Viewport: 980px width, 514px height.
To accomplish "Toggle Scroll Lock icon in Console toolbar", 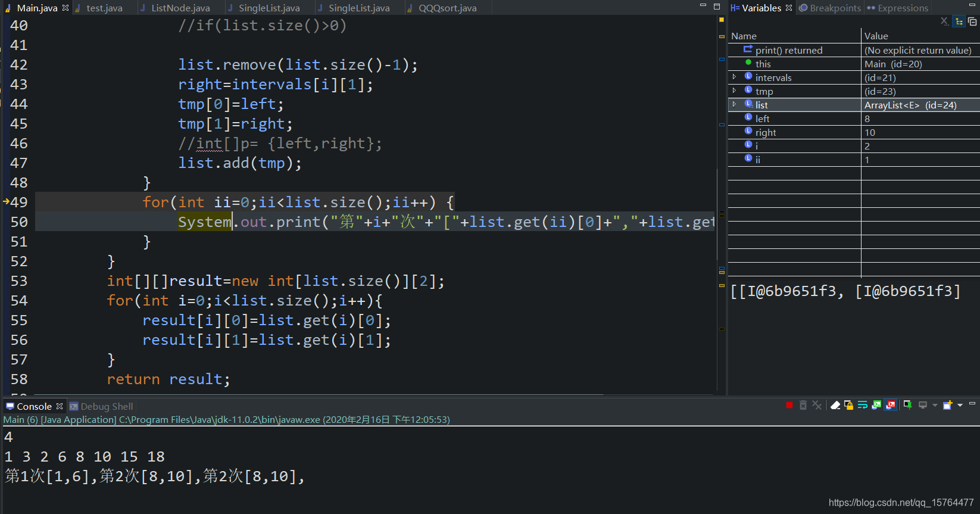I will [x=849, y=406].
